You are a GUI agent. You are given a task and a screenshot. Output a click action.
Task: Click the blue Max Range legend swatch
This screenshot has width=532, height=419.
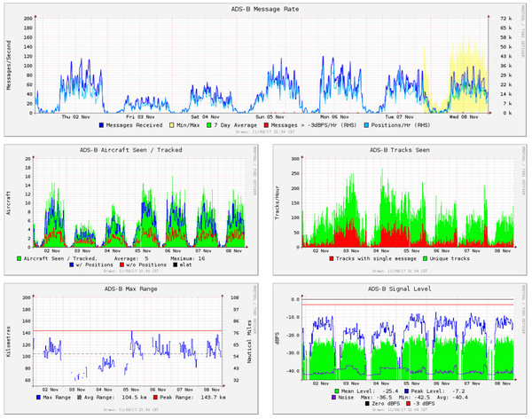[38, 398]
